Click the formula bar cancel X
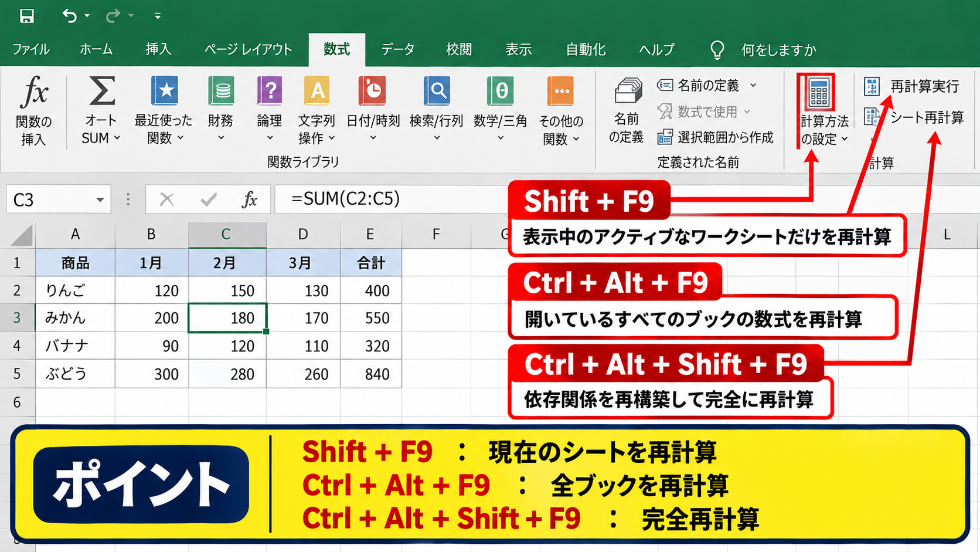980x552 pixels. click(x=167, y=199)
